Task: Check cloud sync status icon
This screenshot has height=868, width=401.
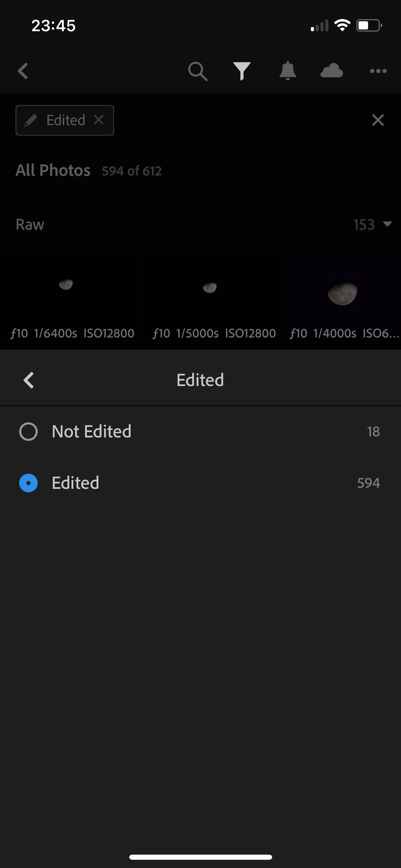Action: pyautogui.click(x=331, y=71)
